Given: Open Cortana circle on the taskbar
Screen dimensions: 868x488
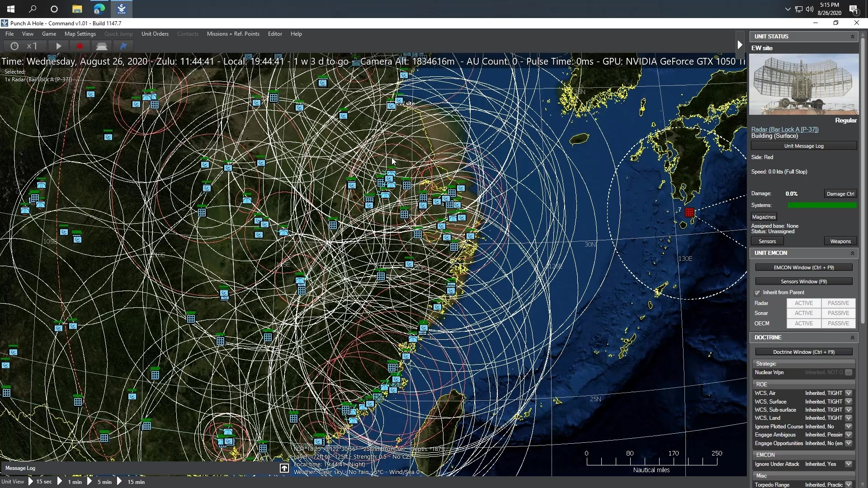Looking at the screenshot, I should (54, 9).
